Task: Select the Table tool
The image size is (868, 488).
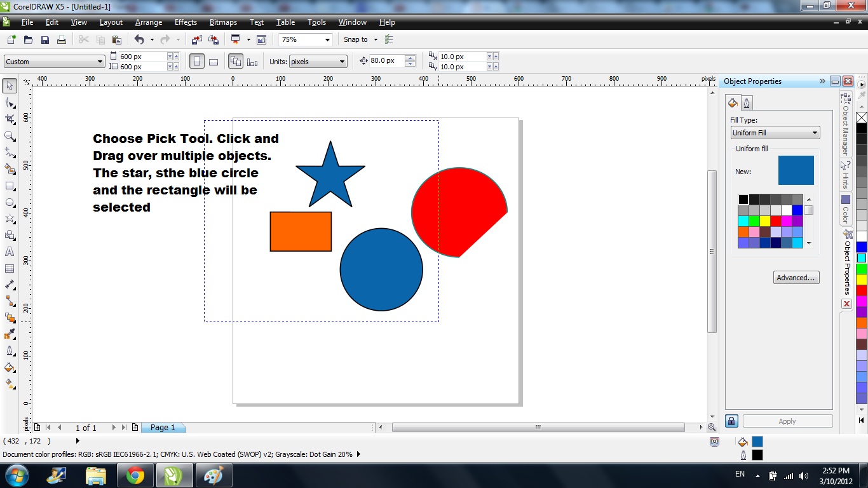Action: click(9, 268)
